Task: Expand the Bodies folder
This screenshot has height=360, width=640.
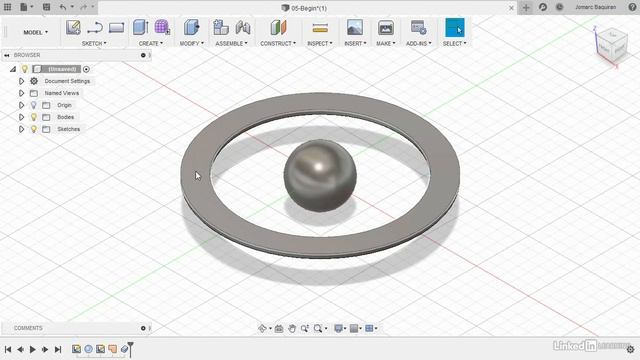Action: [x=22, y=117]
